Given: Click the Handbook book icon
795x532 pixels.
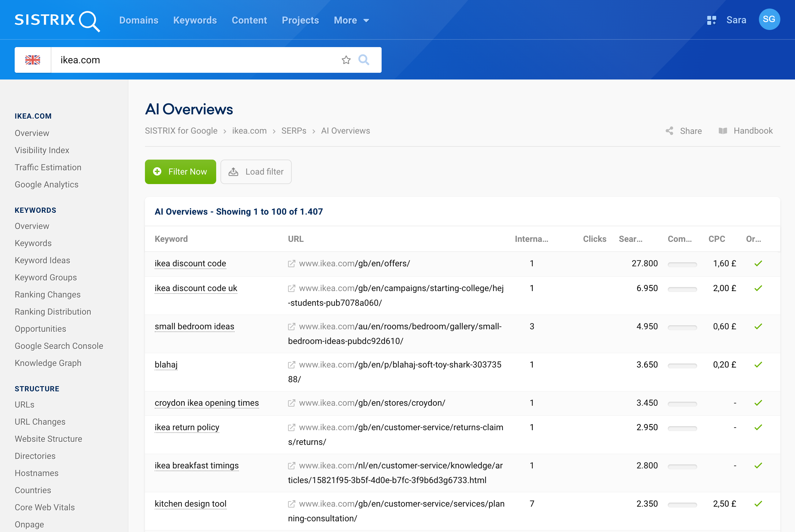Looking at the screenshot, I should tap(723, 131).
